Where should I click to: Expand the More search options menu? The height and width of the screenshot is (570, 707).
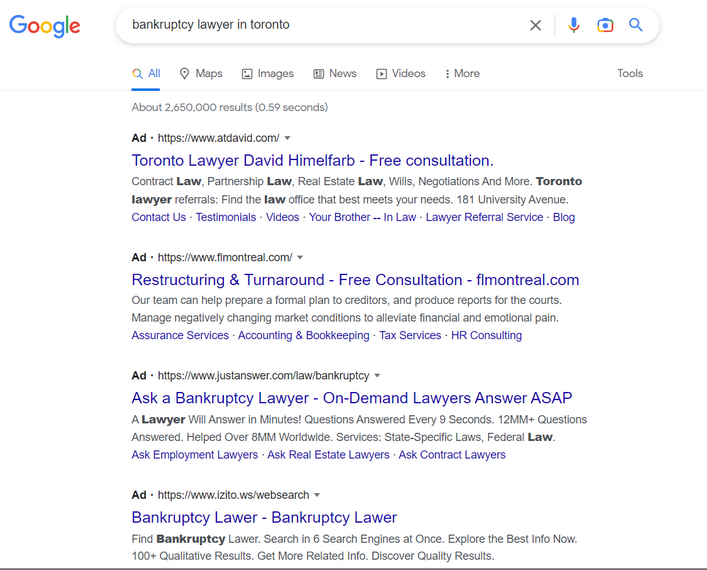click(x=461, y=73)
